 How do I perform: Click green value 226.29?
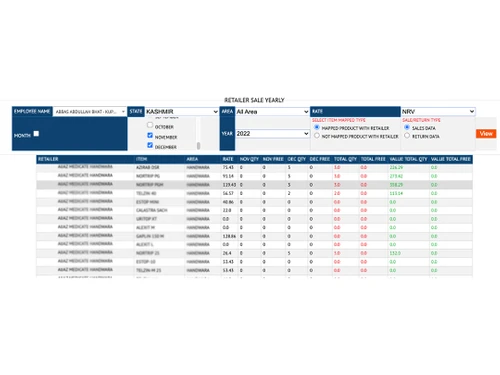pyautogui.click(x=396, y=167)
